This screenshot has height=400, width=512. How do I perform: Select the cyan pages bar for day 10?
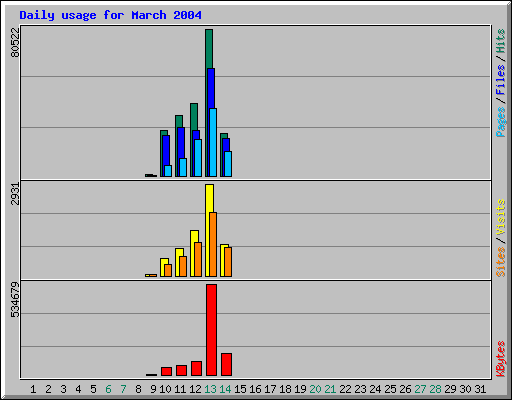[168, 171]
